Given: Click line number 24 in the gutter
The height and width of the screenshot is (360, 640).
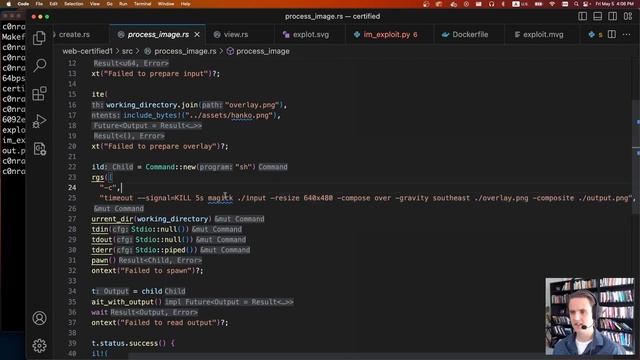Looking at the screenshot, I should [x=72, y=187].
